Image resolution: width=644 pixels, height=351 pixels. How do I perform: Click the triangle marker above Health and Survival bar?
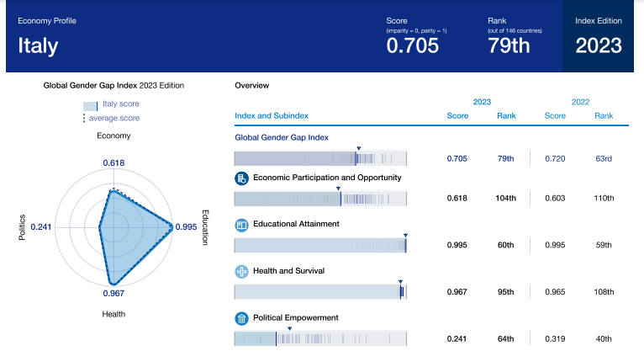pos(401,282)
